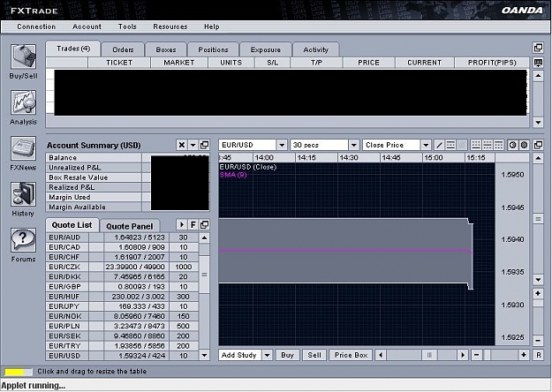This screenshot has width=552, height=392.
Task: Zoom out chart horizontally with the minus button
Action: coord(476,355)
